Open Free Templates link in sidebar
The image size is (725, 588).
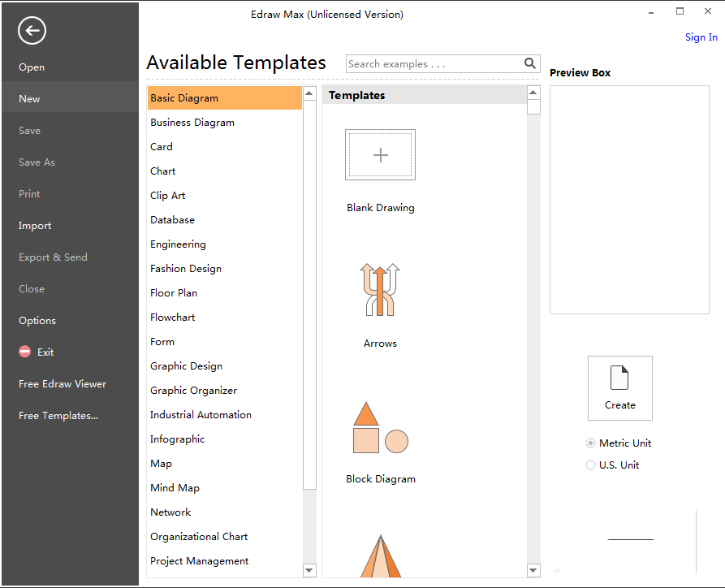[58, 416]
